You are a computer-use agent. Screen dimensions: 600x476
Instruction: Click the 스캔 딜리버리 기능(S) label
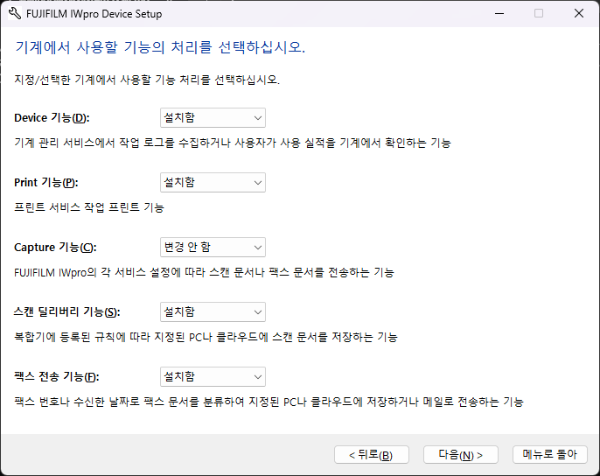pos(67,312)
